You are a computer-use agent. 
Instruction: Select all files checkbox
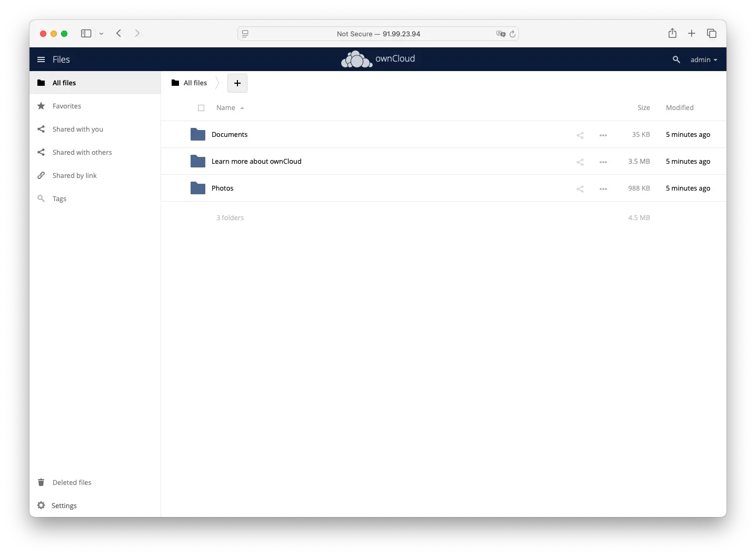pyautogui.click(x=201, y=108)
